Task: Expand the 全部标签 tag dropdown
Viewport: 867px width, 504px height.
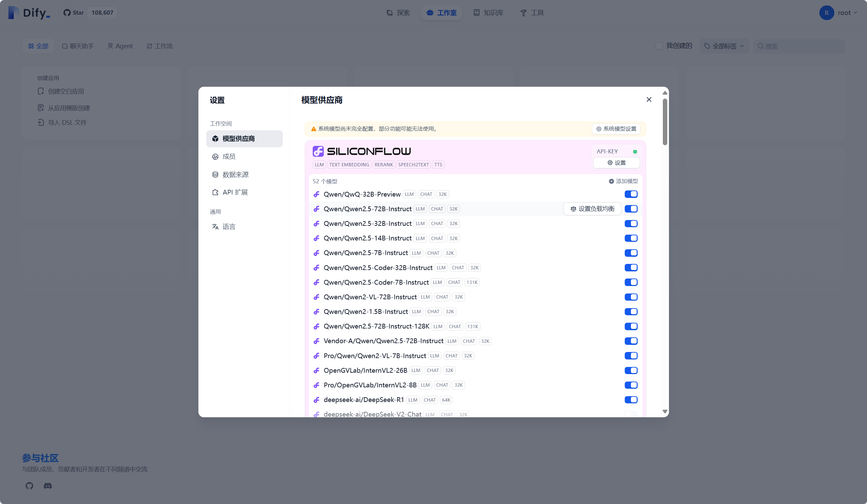Action: pyautogui.click(x=724, y=46)
